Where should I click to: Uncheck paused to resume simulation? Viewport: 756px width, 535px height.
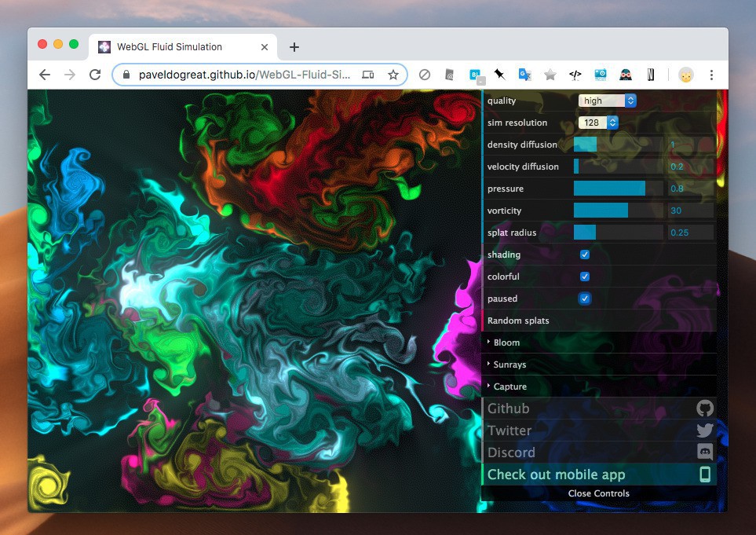tap(585, 299)
